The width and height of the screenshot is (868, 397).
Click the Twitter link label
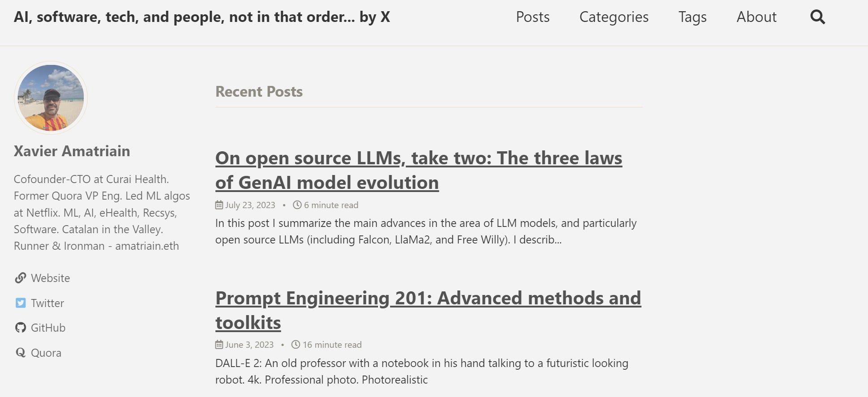tap(47, 303)
